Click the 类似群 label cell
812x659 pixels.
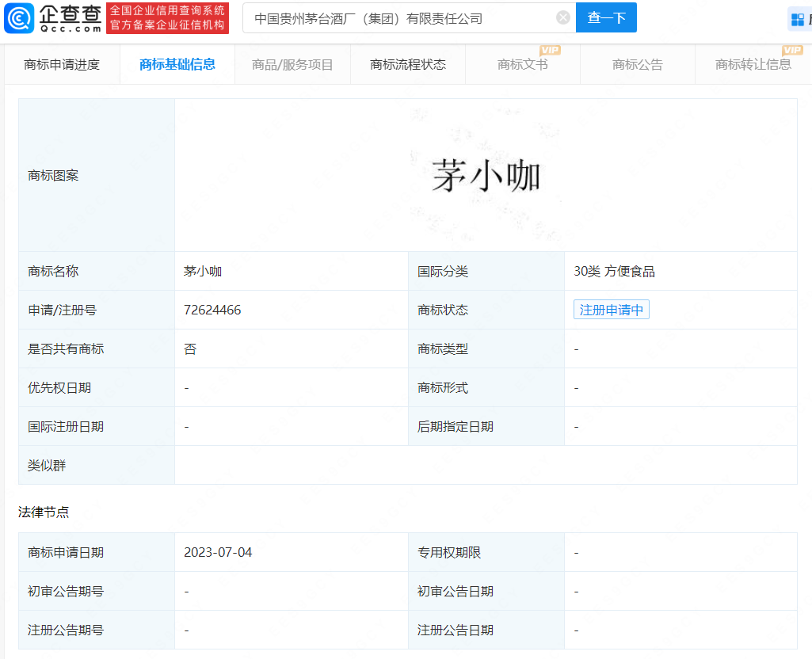97,465
